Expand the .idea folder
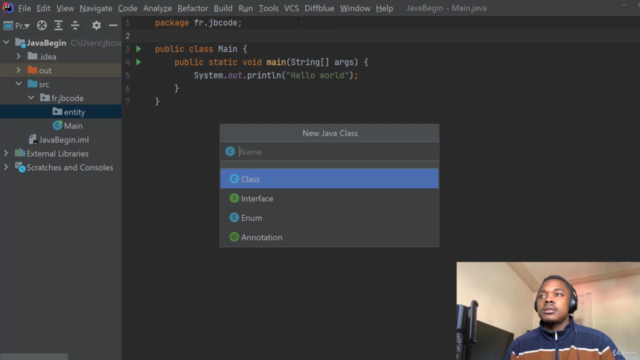Viewport: 640px width, 360px height. pyautogui.click(x=18, y=56)
